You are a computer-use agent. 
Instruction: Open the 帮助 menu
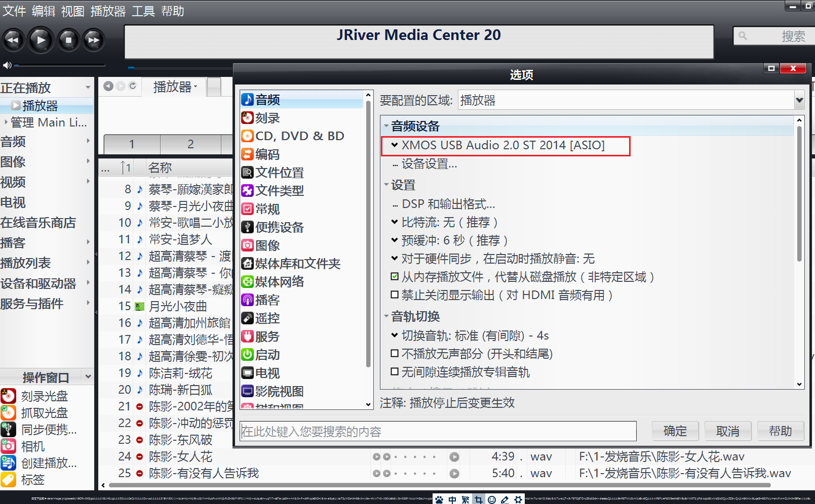173,11
